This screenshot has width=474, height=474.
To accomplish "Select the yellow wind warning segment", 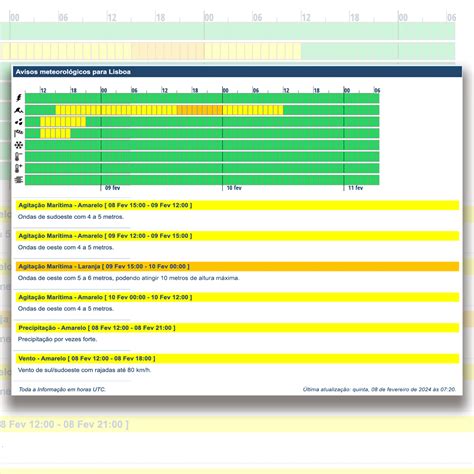I will [55, 133].
